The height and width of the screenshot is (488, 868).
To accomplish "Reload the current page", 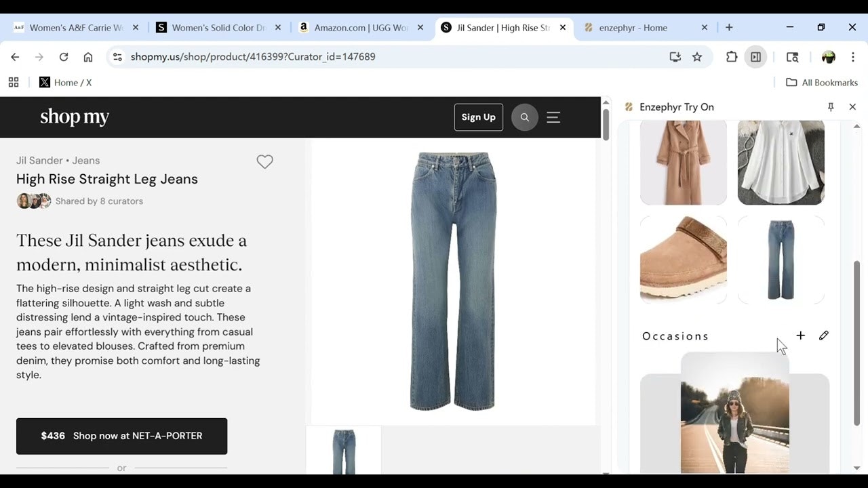I will (x=64, y=57).
